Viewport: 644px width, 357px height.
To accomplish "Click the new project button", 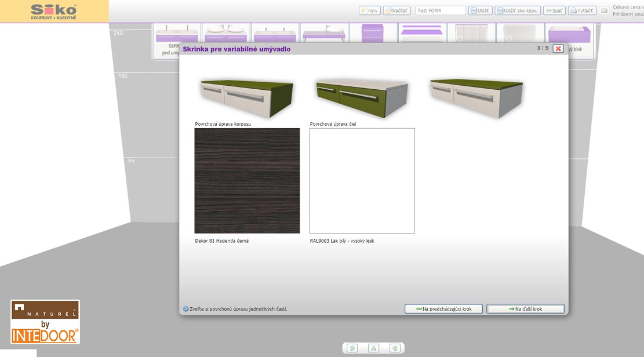I will click(369, 10).
